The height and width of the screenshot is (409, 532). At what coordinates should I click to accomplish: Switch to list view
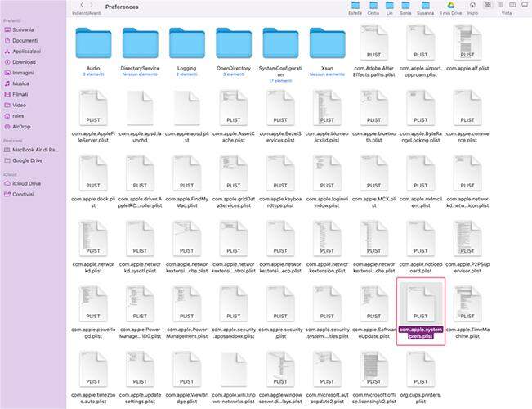click(500, 5)
